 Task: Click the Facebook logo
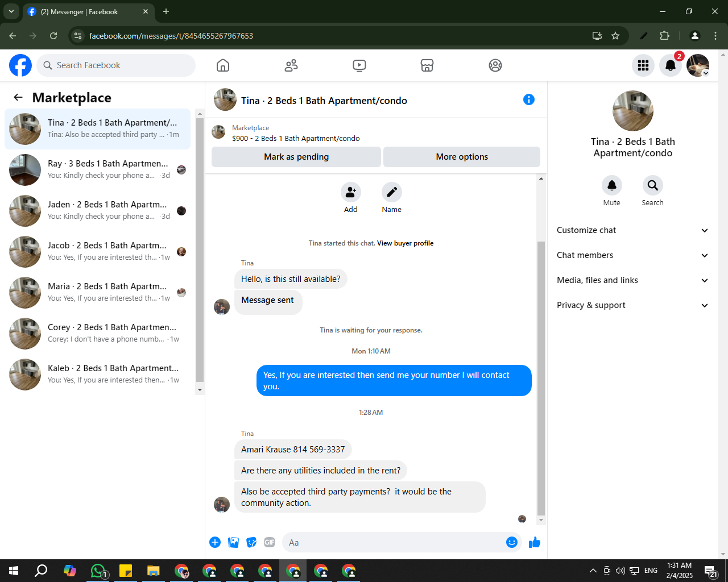point(20,65)
